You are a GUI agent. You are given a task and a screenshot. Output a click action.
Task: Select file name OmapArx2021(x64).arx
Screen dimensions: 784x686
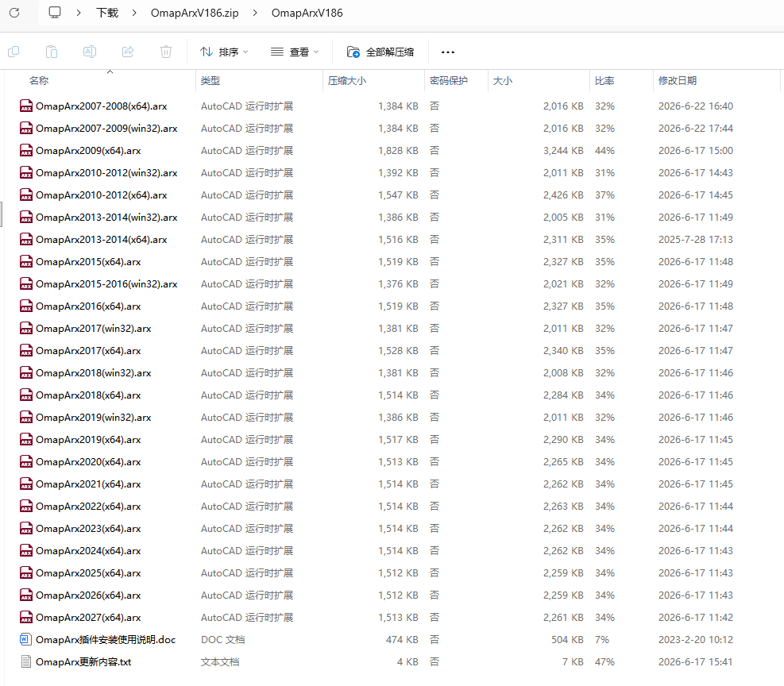(88, 484)
